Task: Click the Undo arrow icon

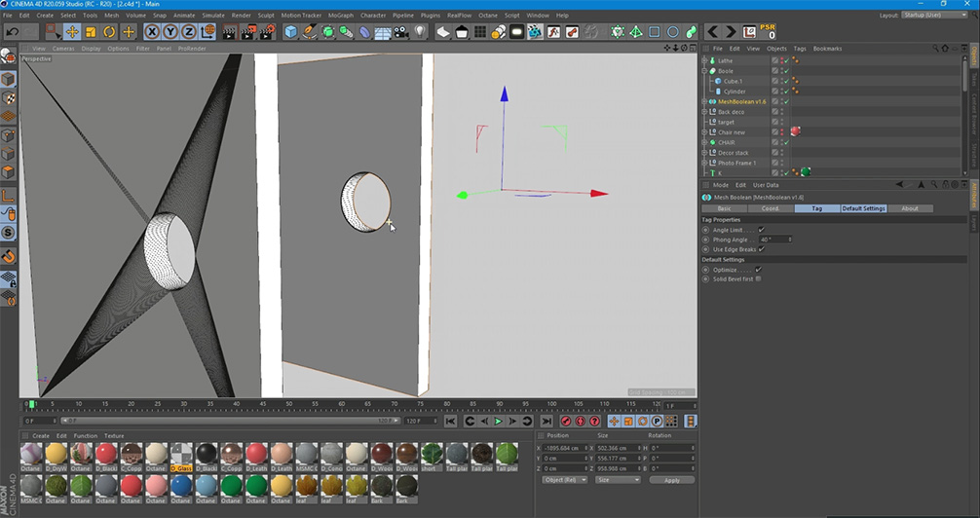Action: click(x=13, y=32)
